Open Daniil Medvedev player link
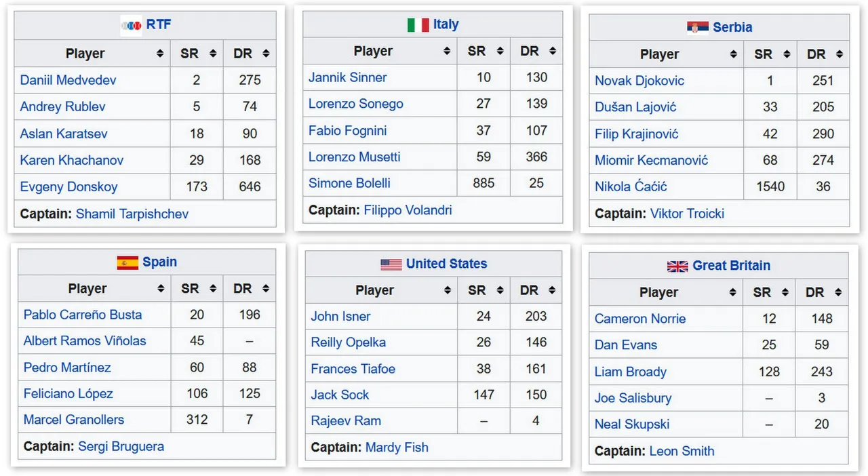 tap(68, 80)
